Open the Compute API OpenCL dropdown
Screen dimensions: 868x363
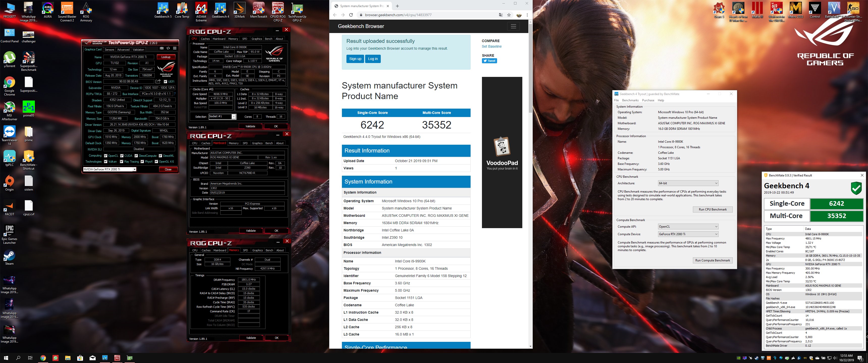point(688,227)
